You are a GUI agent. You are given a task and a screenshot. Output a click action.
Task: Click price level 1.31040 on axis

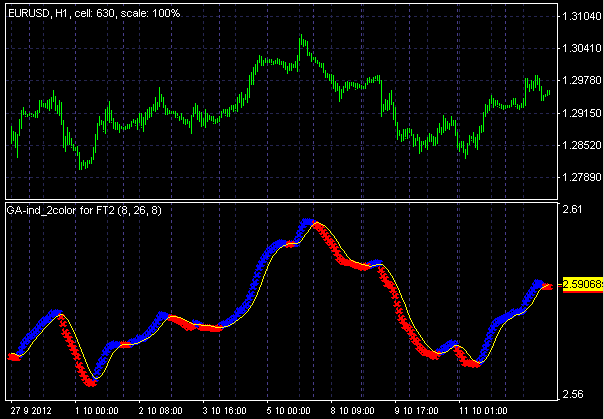tap(582, 16)
